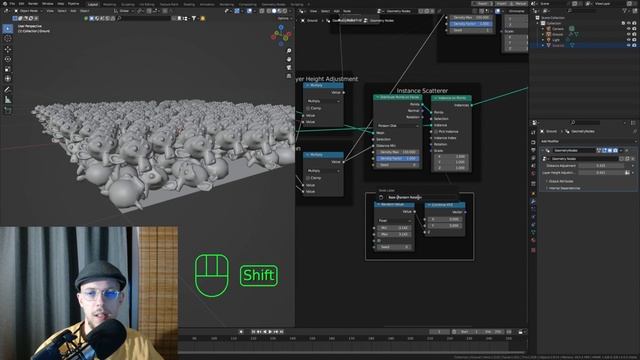640x360 pixels.
Task: Select the Rotate tool
Action: (x=8, y=59)
